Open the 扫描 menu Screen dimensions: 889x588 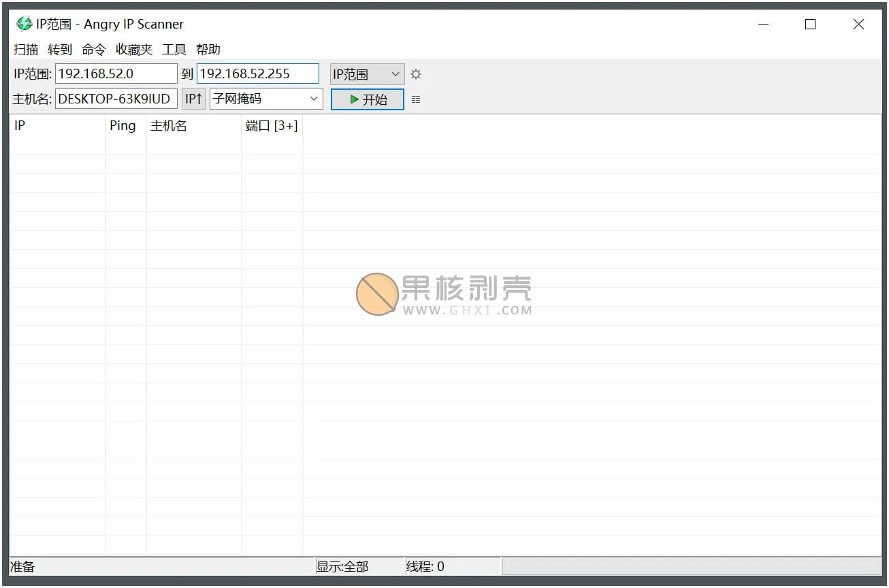[x=26, y=49]
